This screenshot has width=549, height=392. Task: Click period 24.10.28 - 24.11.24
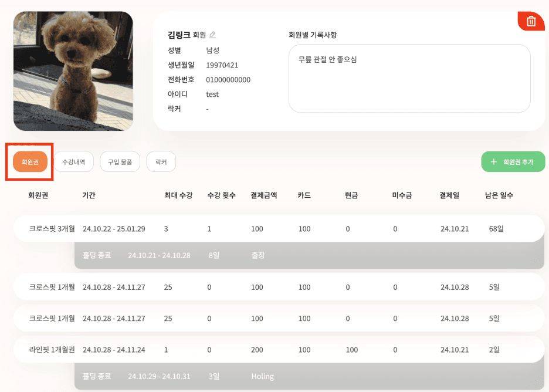click(x=114, y=350)
